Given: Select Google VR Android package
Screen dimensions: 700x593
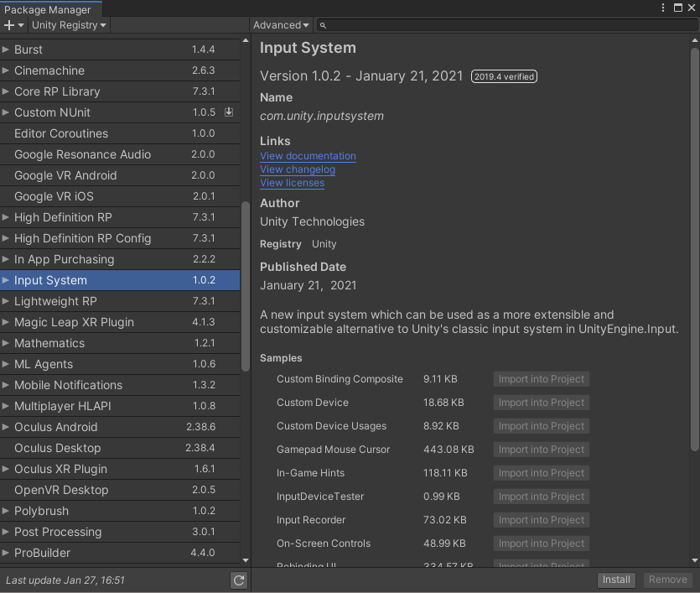Looking at the screenshot, I should [120, 175].
